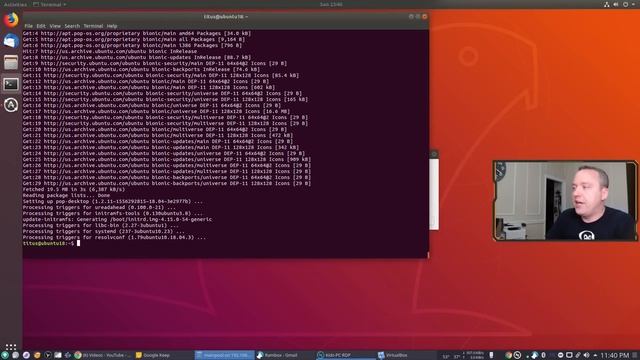Expand hidden tray icons arrow

tap(595, 355)
